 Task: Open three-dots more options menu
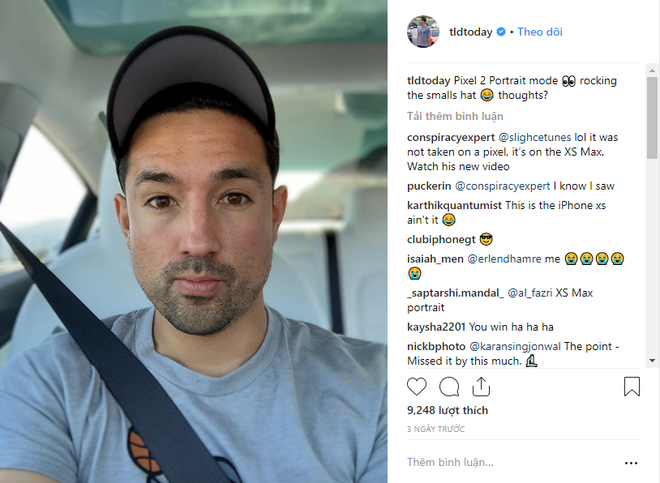tap(631, 463)
